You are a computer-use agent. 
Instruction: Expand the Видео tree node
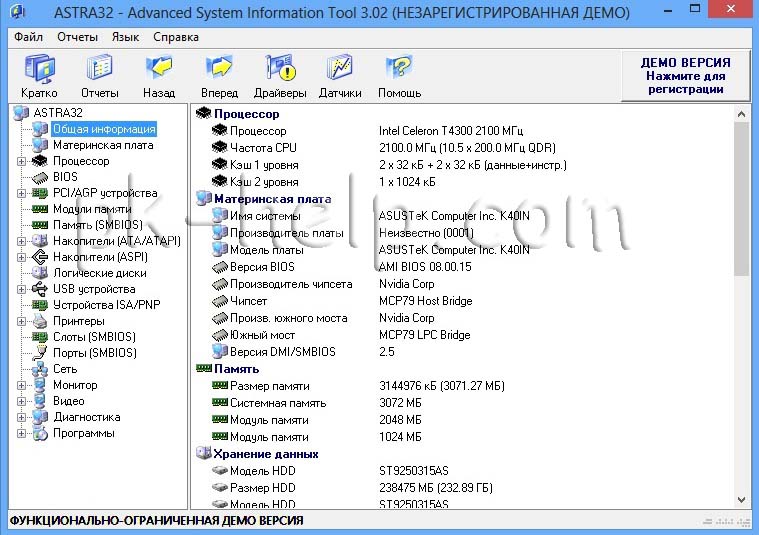(22, 401)
